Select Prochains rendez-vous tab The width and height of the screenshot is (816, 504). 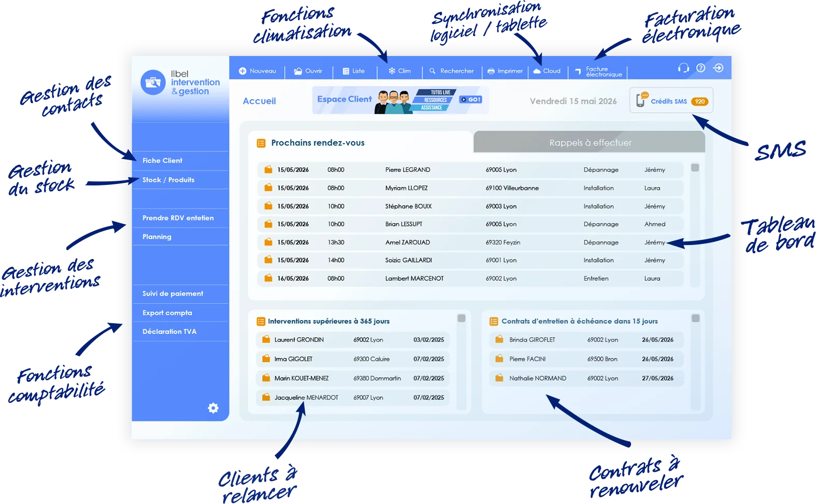coord(318,142)
